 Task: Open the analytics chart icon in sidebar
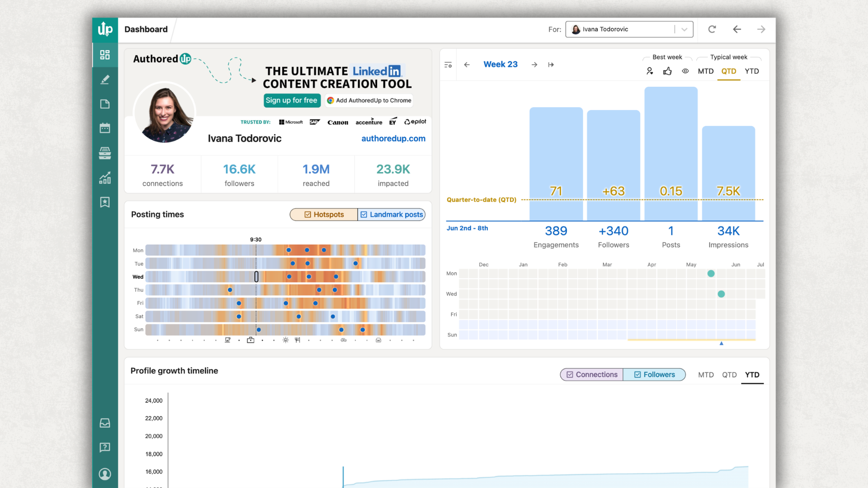pos(105,178)
